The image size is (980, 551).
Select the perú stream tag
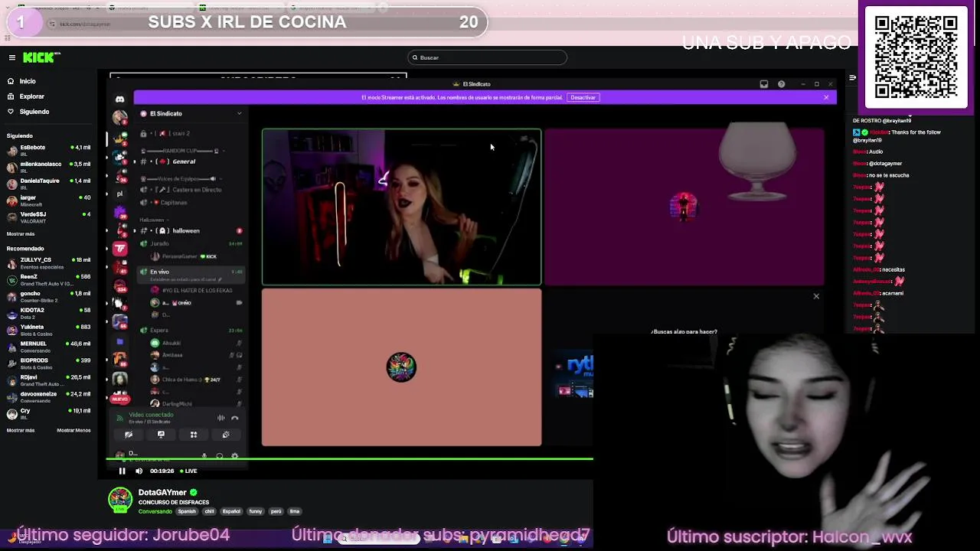click(276, 511)
